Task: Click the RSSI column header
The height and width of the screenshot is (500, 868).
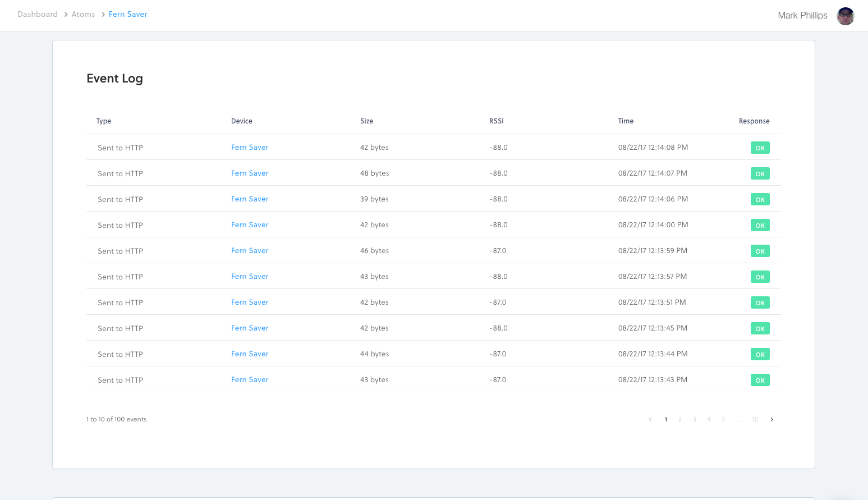Action: pyautogui.click(x=497, y=121)
